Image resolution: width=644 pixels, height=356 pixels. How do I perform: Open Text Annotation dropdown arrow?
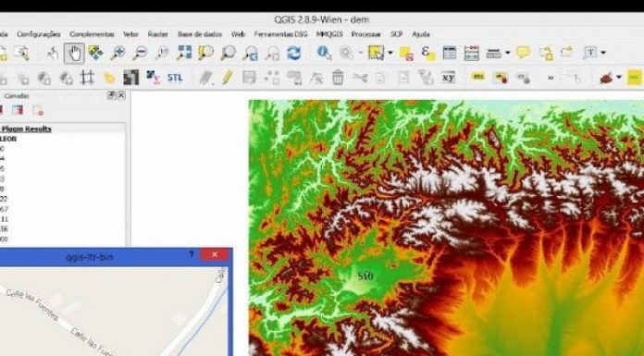coord(603,53)
